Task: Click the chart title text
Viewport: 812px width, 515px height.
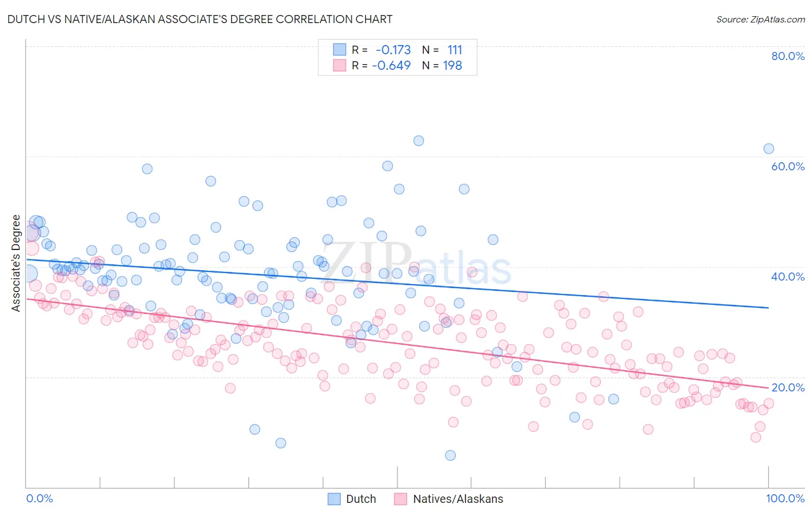Action: [200, 19]
